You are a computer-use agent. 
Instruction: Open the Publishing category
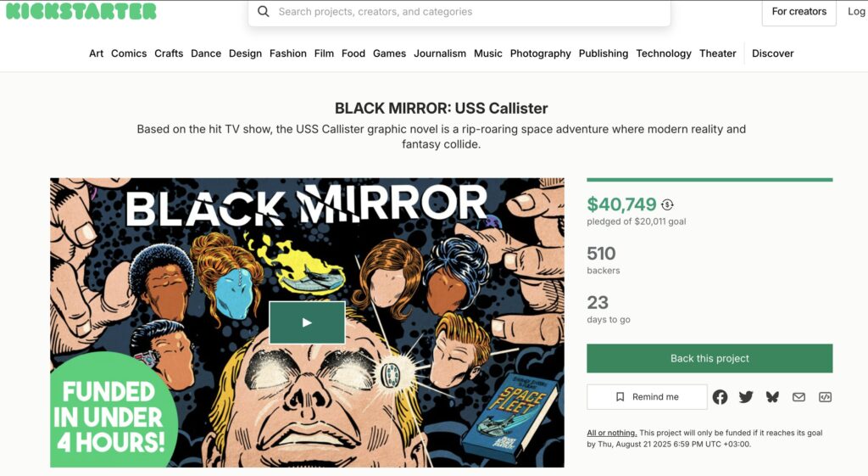[x=604, y=53]
